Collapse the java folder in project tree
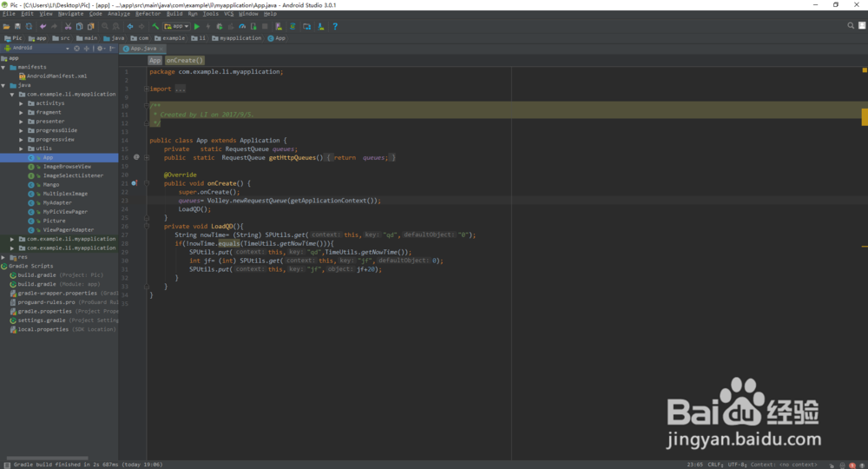The height and width of the screenshot is (469, 868). [3, 85]
